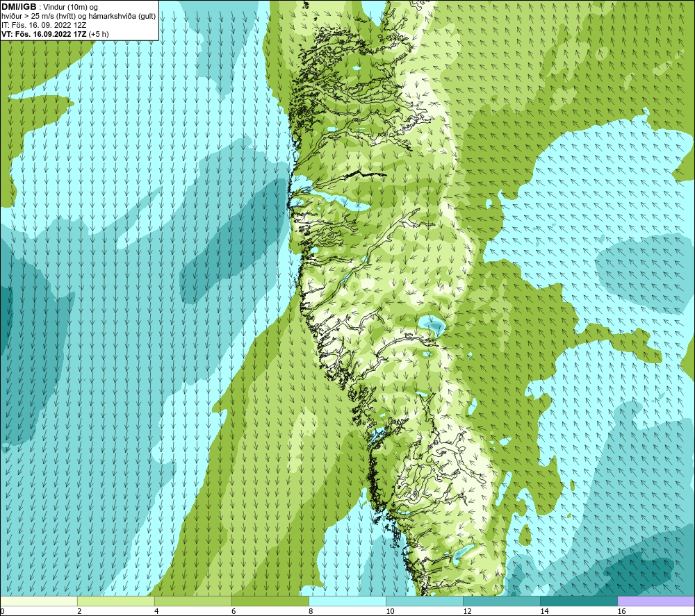The width and height of the screenshot is (695, 616).
Task: Select the light green 2–4 m/s color swatch
Action: click(115, 601)
